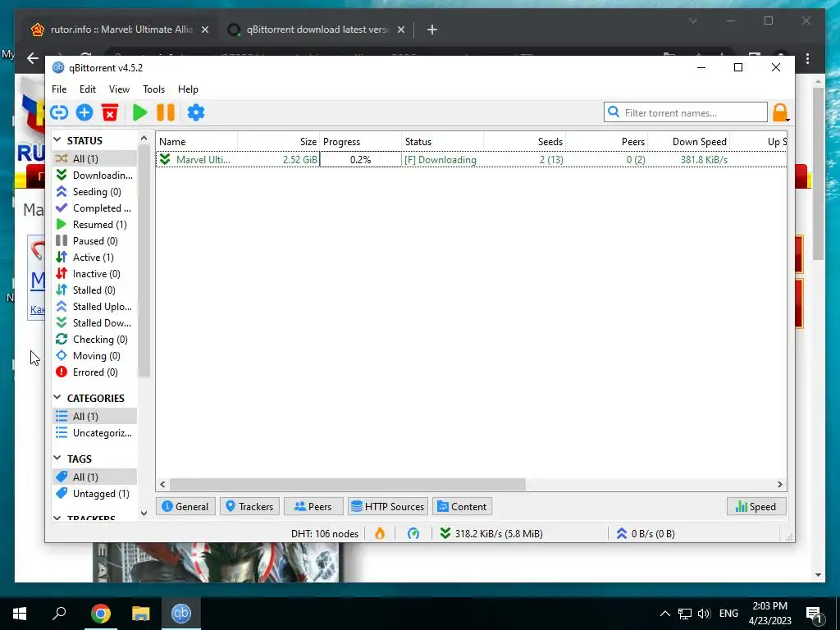Open the Speed graph tab
840x630 pixels.
pos(756,506)
